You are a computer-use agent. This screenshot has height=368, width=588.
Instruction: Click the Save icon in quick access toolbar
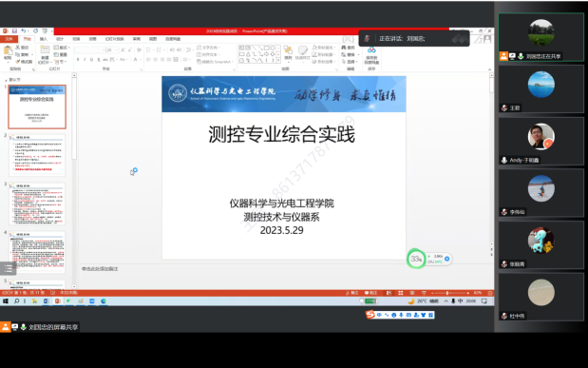(x=14, y=30)
